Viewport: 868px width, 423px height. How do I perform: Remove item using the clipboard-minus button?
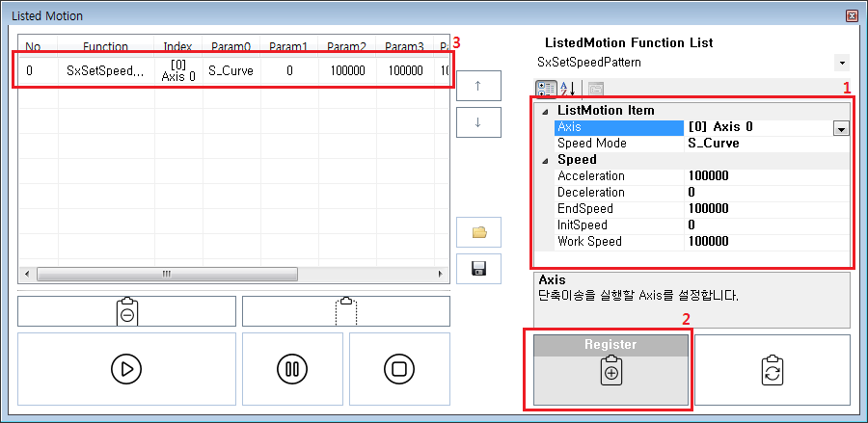pyautogui.click(x=126, y=311)
